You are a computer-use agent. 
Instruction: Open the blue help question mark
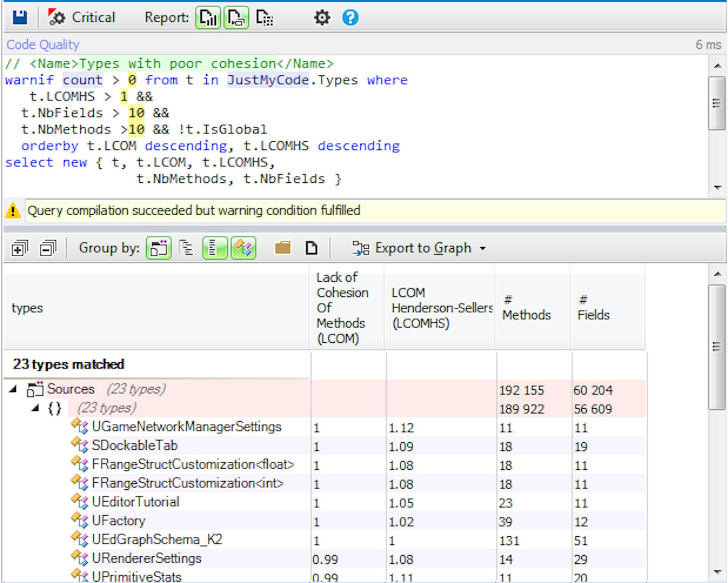tap(350, 17)
